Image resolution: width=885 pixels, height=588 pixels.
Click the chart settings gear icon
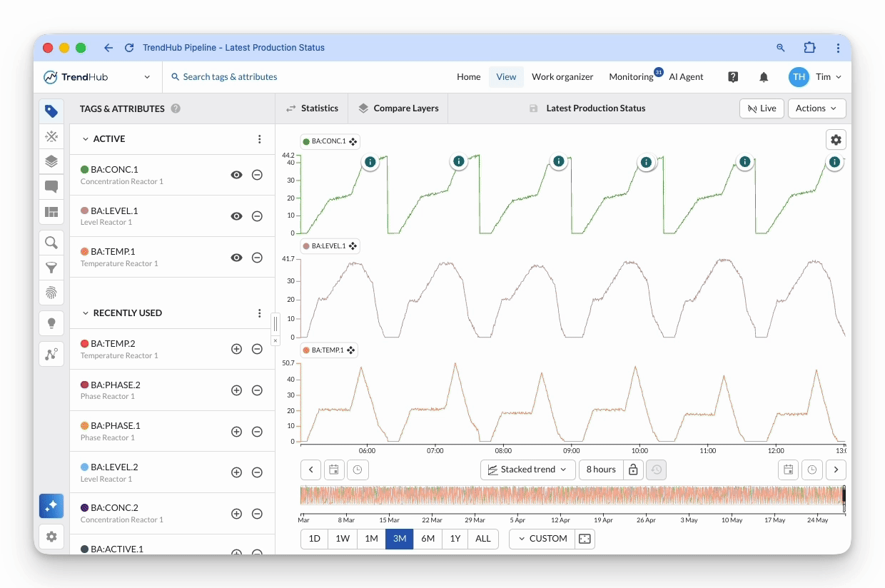pyautogui.click(x=836, y=140)
